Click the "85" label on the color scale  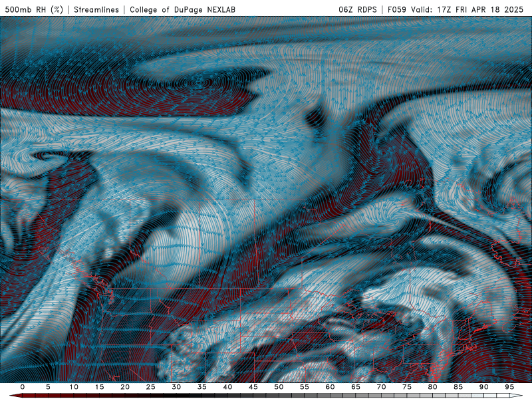click(458, 387)
